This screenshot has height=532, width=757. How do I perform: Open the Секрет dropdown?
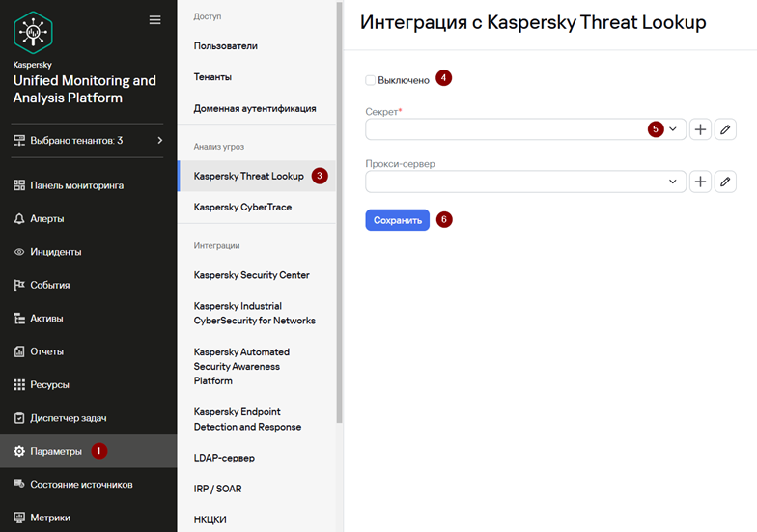coord(525,129)
